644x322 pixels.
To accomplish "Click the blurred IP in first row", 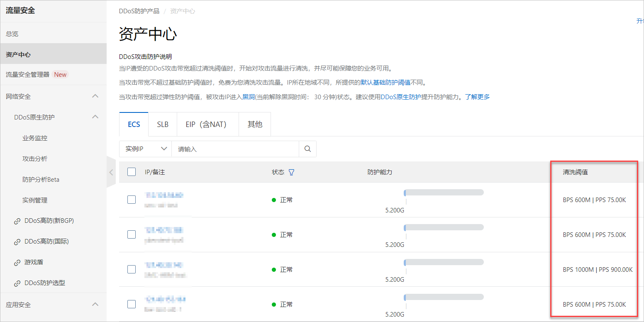I will [x=164, y=195].
